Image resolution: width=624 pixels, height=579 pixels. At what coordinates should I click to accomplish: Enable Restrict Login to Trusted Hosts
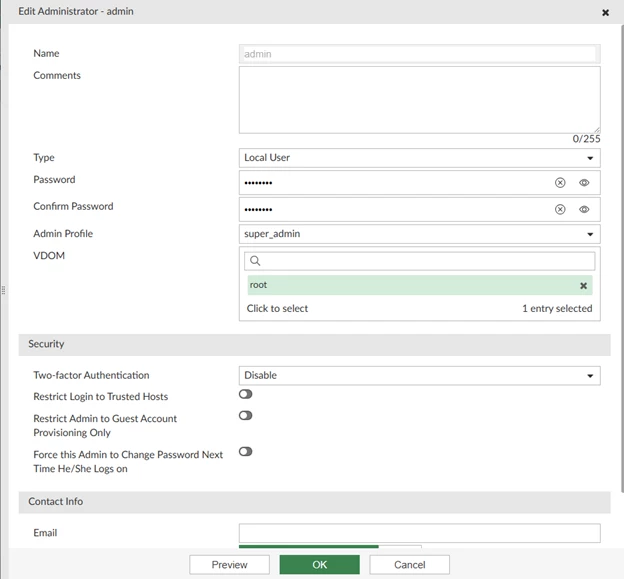246,394
